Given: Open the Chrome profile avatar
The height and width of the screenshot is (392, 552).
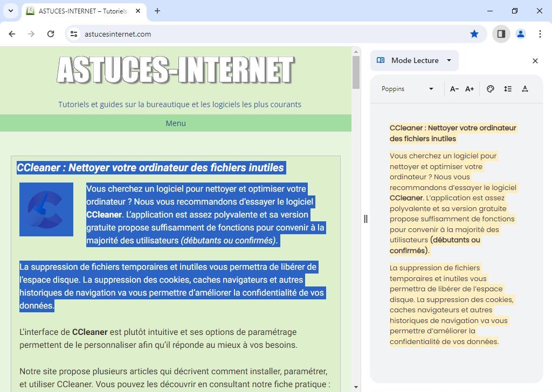Looking at the screenshot, I should click(520, 33).
